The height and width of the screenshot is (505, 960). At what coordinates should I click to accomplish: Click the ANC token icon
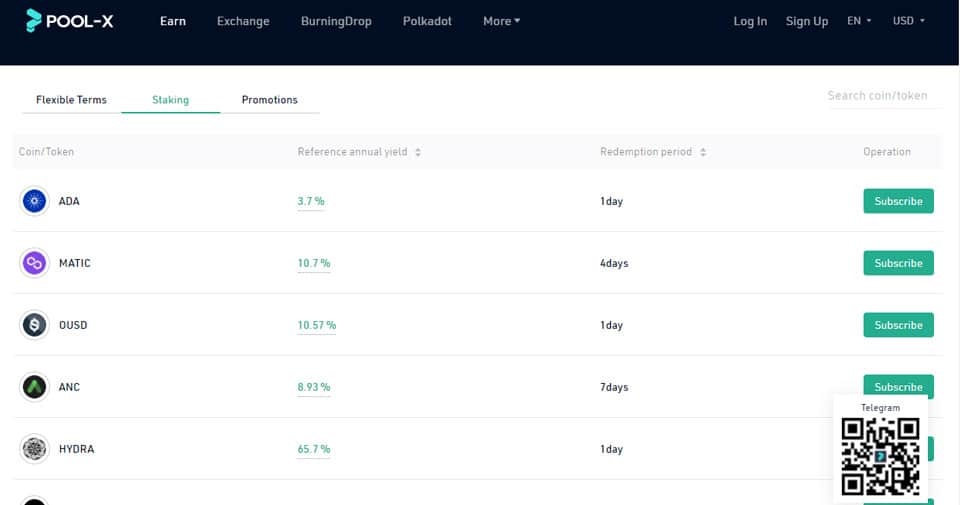[35, 387]
